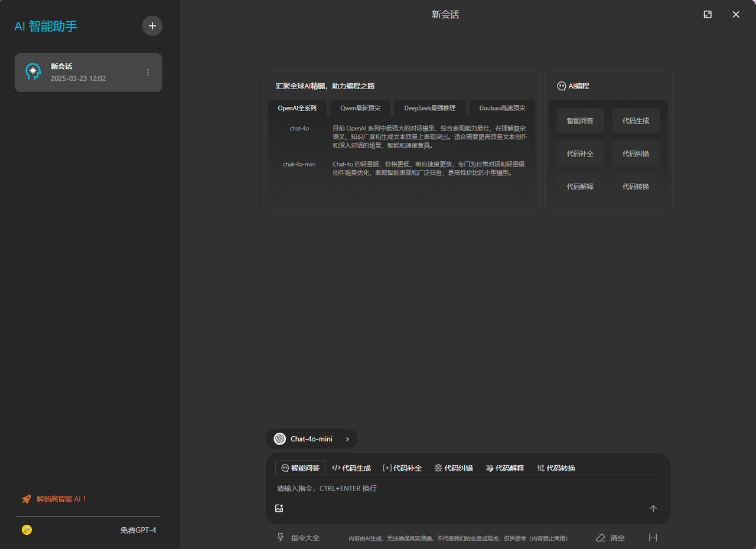Open the three-dot menu for 新会话

pos(148,73)
